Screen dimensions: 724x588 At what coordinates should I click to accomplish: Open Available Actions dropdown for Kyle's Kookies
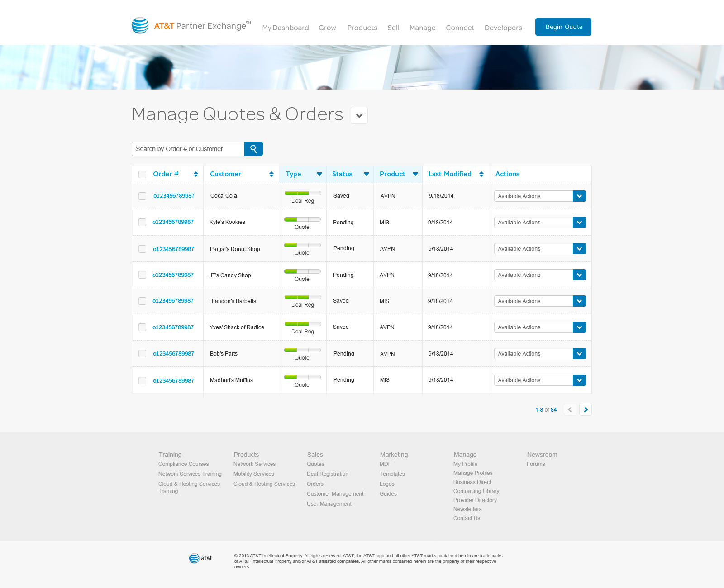(579, 223)
